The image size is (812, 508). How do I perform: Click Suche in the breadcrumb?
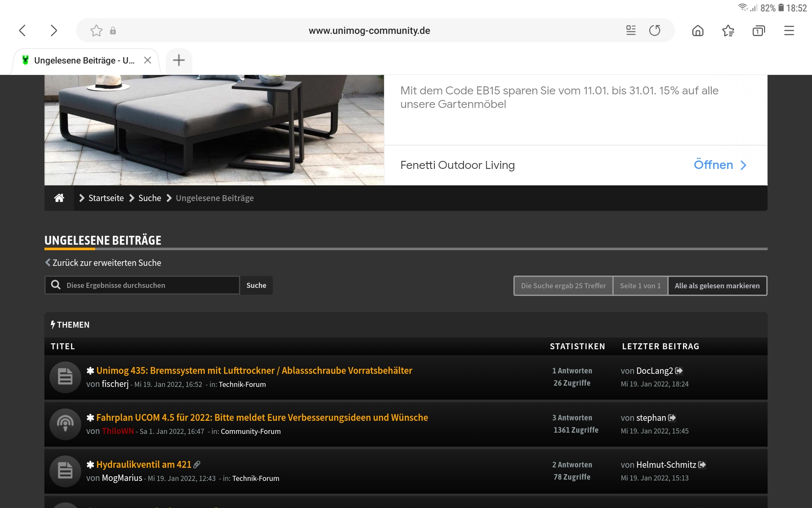[150, 198]
